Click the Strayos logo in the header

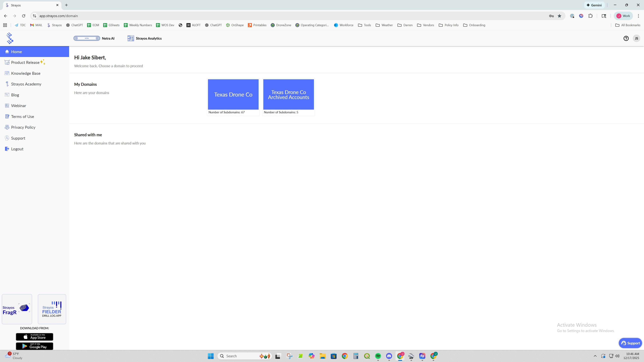(x=10, y=38)
